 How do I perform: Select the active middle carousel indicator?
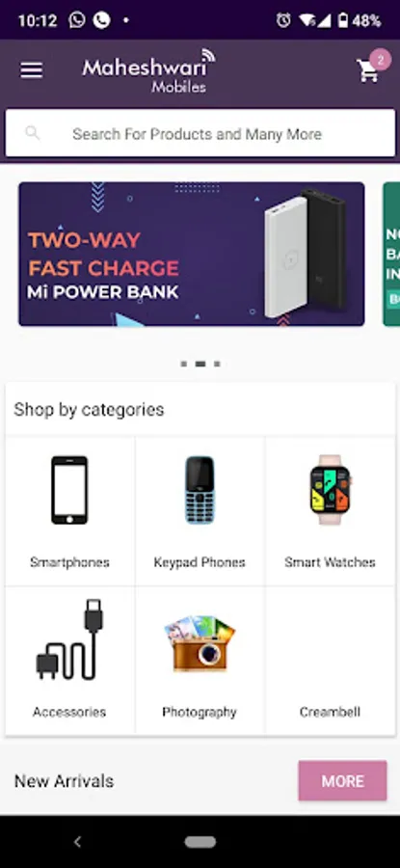pyautogui.click(x=200, y=364)
